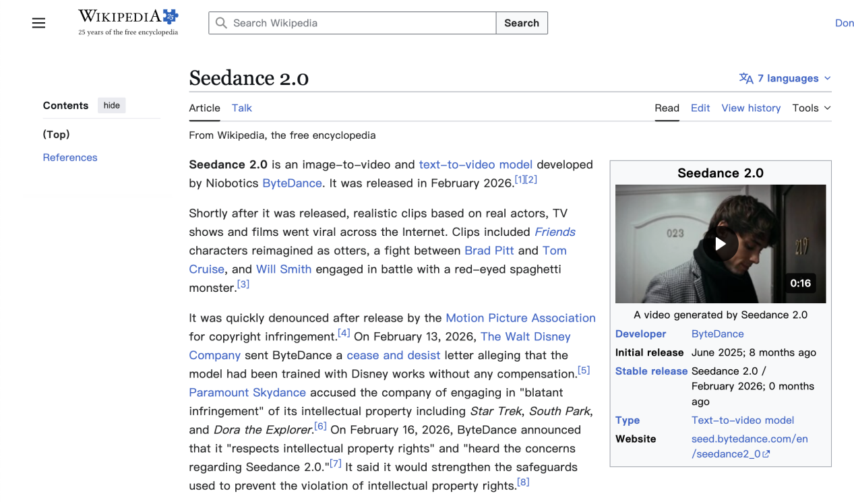
Task: Open the Tools dropdown menu
Action: pyautogui.click(x=811, y=108)
